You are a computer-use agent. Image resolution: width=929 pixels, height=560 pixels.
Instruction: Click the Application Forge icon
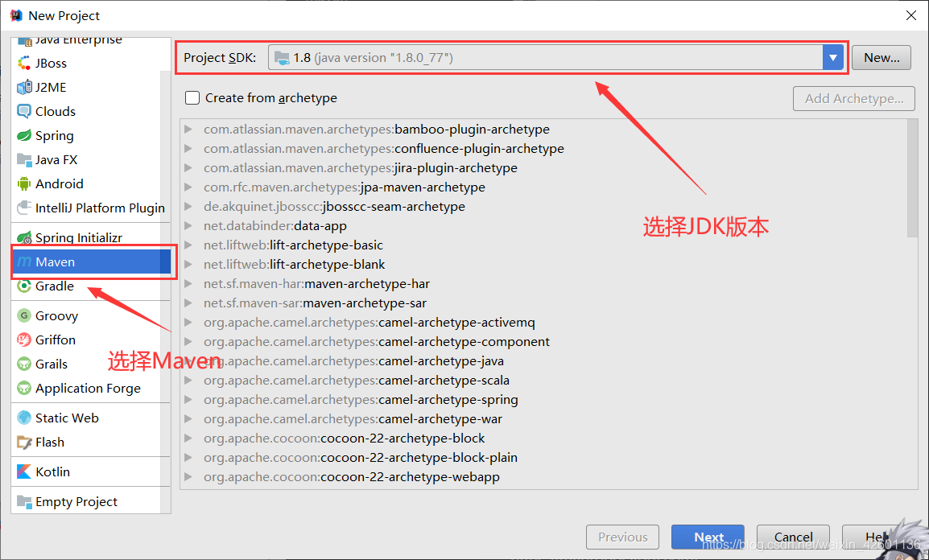(24, 389)
